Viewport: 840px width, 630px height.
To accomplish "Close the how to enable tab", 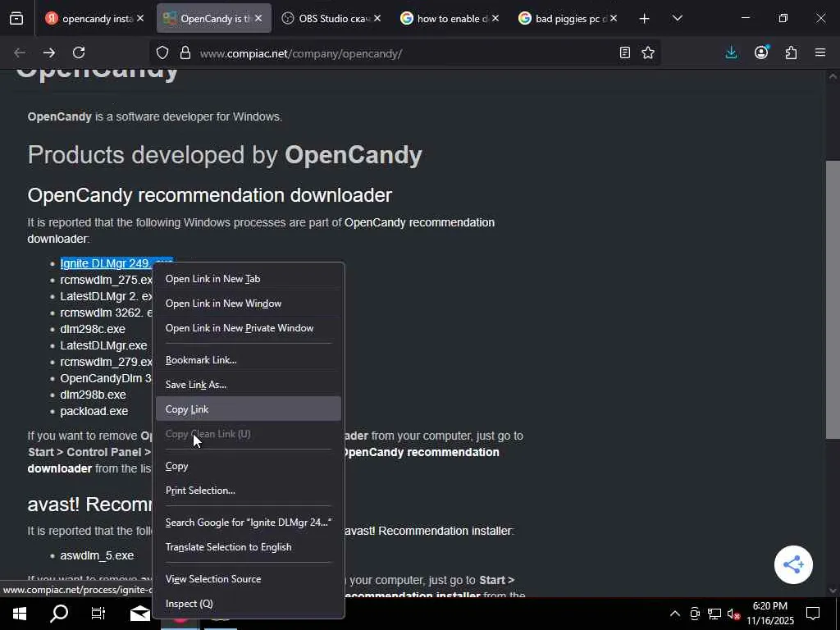I will pos(495,18).
